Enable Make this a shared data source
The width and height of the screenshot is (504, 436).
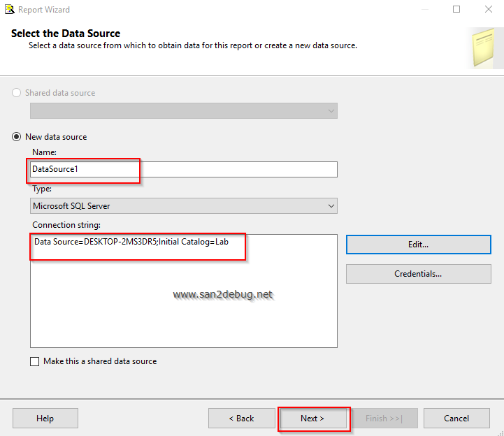pyautogui.click(x=35, y=362)
